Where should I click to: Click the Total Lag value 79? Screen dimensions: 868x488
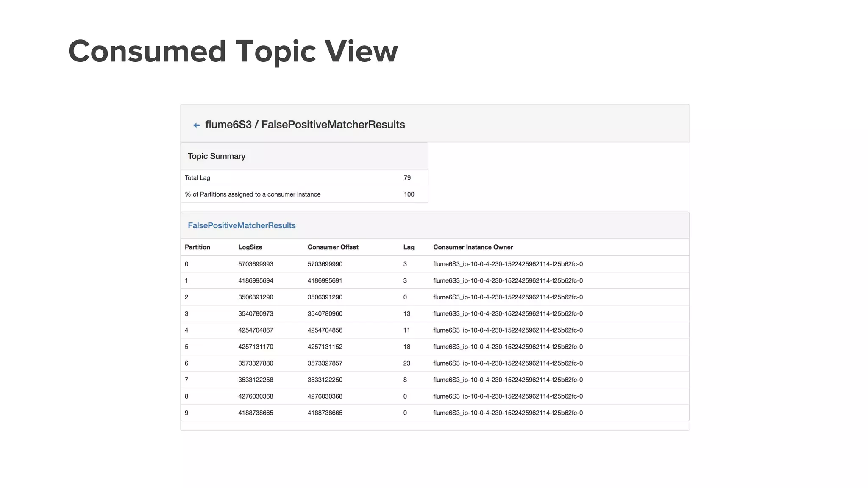click(407, 178)
